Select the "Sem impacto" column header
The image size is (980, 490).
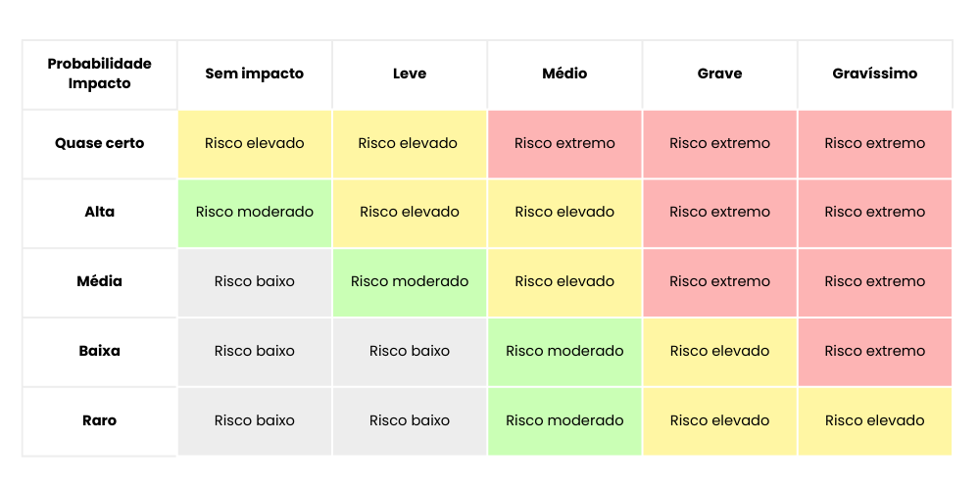click(254, 73)
